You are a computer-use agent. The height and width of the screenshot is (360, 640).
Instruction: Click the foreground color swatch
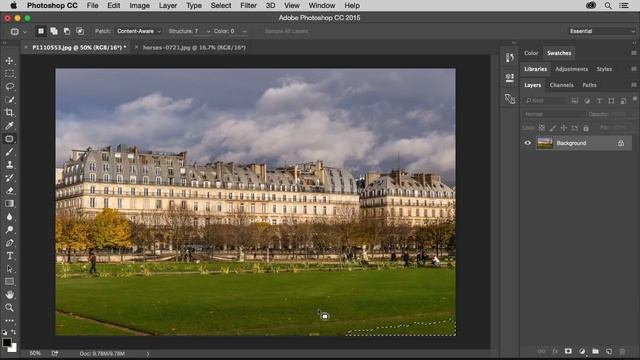tap(6, 342)
